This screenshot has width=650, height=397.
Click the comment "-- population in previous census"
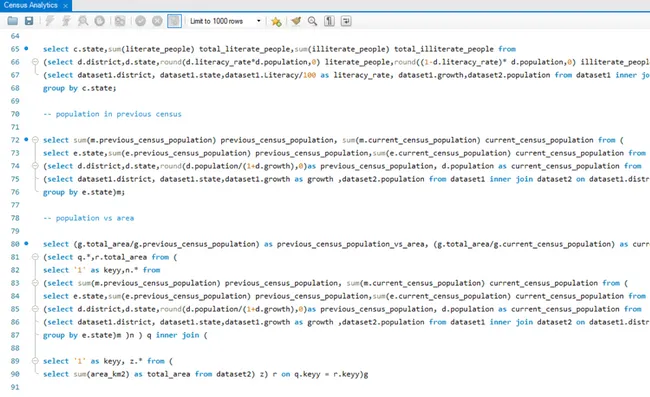112,114
